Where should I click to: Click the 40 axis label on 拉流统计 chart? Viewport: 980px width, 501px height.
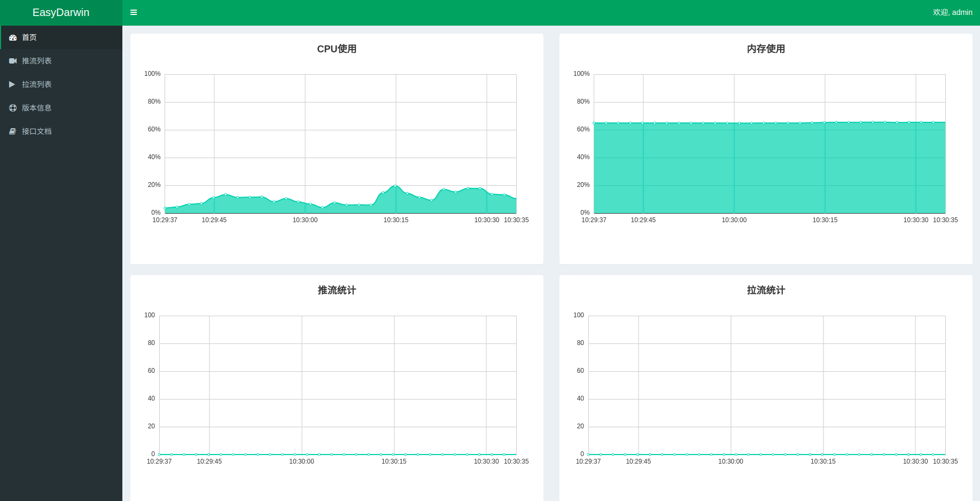click(x=580, y=398)
